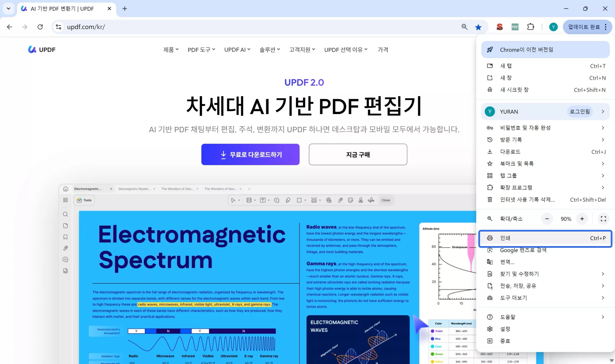
Task: Increase zoom with the plus button
Action: pos(582,219)
